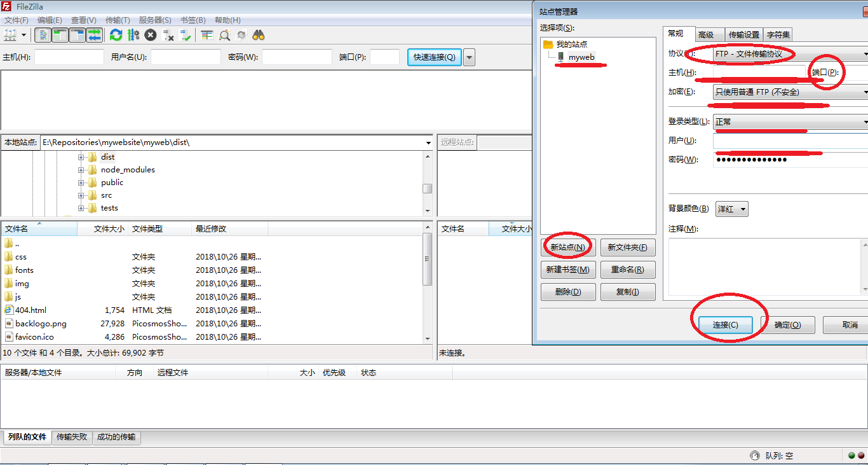Open directory listing filters dialog

pyautogui.click(x=207, y=35)
